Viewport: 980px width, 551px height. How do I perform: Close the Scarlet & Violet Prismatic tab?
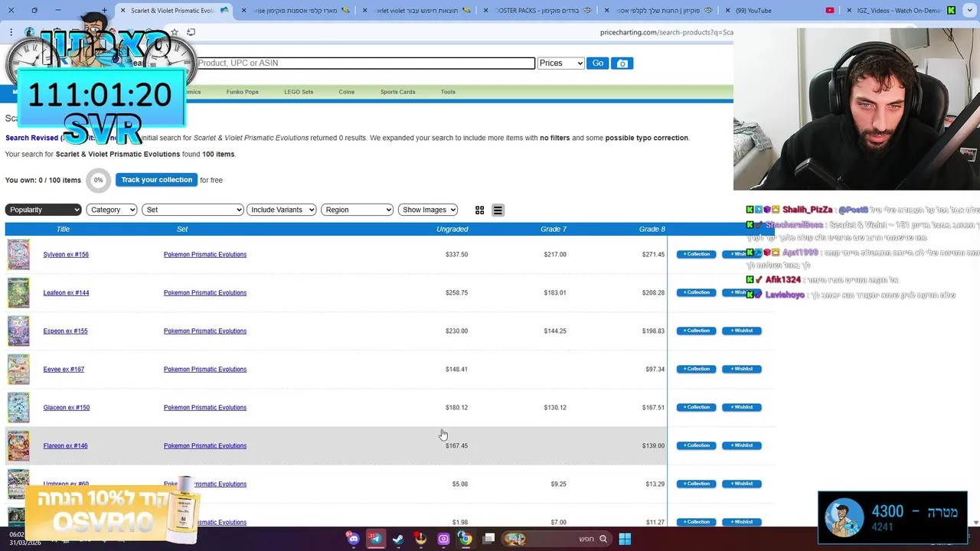[x=122, y=11]
